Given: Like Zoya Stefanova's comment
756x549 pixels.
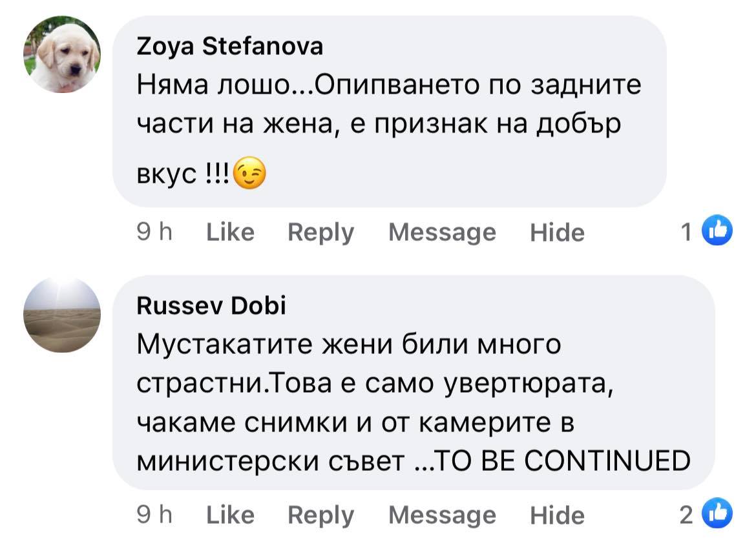Looking at the screenshot, I should tap(230, 232).
